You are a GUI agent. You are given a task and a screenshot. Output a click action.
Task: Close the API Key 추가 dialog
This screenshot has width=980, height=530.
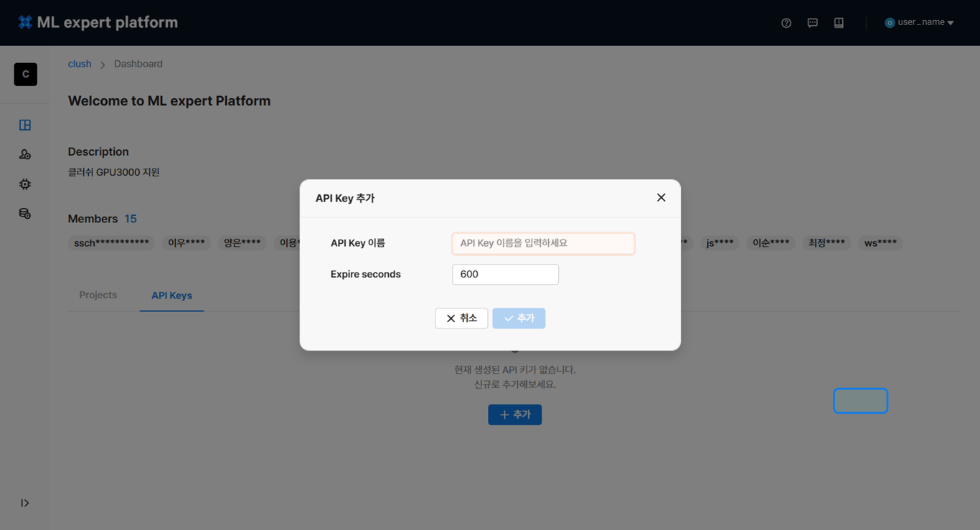(x=661, y=198)
